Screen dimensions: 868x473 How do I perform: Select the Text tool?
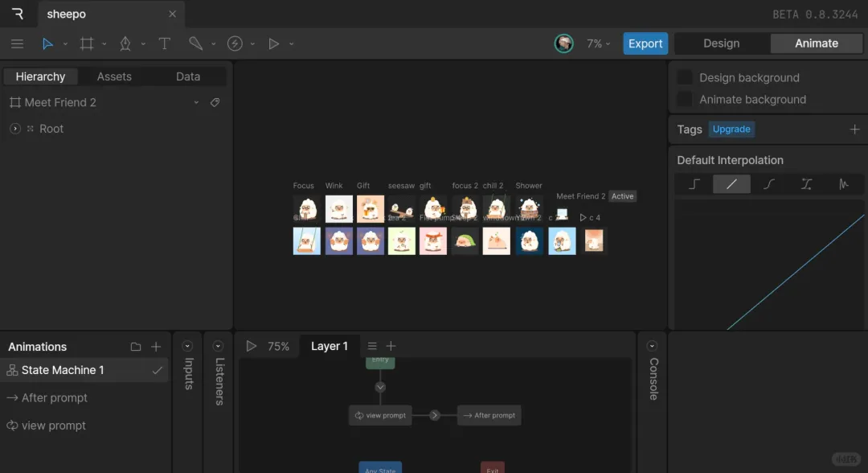[165, 43]
